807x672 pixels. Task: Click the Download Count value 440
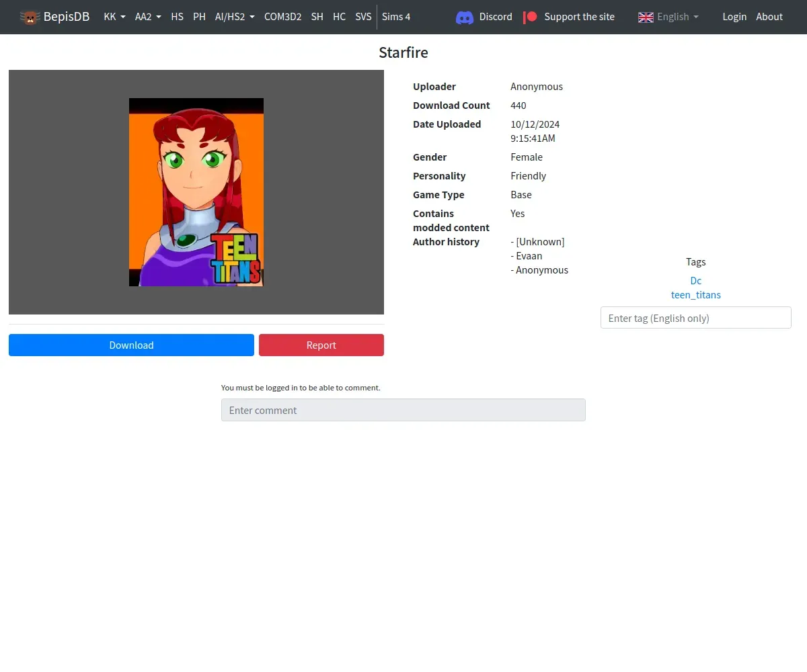click(518, 106)
